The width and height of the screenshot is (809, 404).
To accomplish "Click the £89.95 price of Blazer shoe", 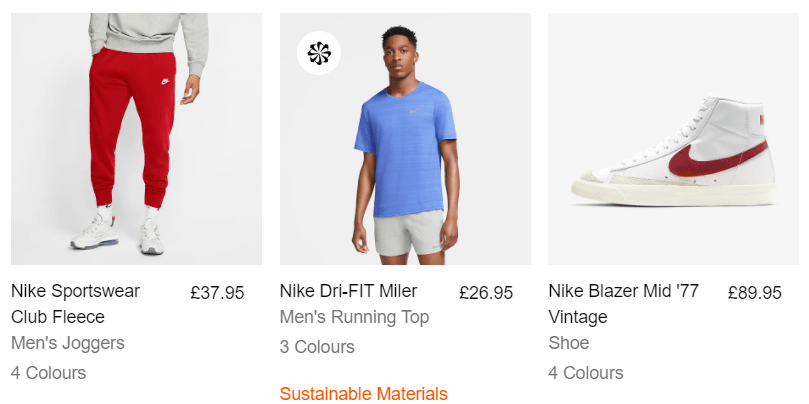I will click(755, 293).
